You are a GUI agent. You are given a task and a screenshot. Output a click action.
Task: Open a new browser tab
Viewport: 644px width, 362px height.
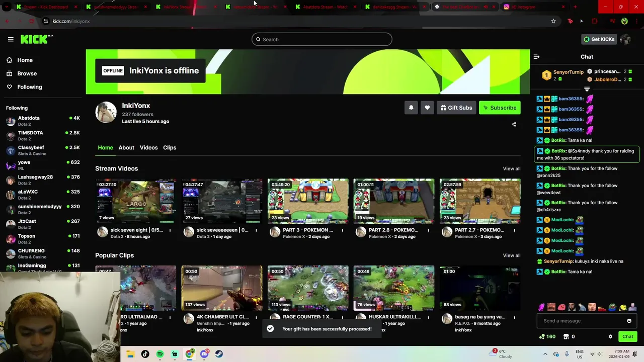click(575, 7)
